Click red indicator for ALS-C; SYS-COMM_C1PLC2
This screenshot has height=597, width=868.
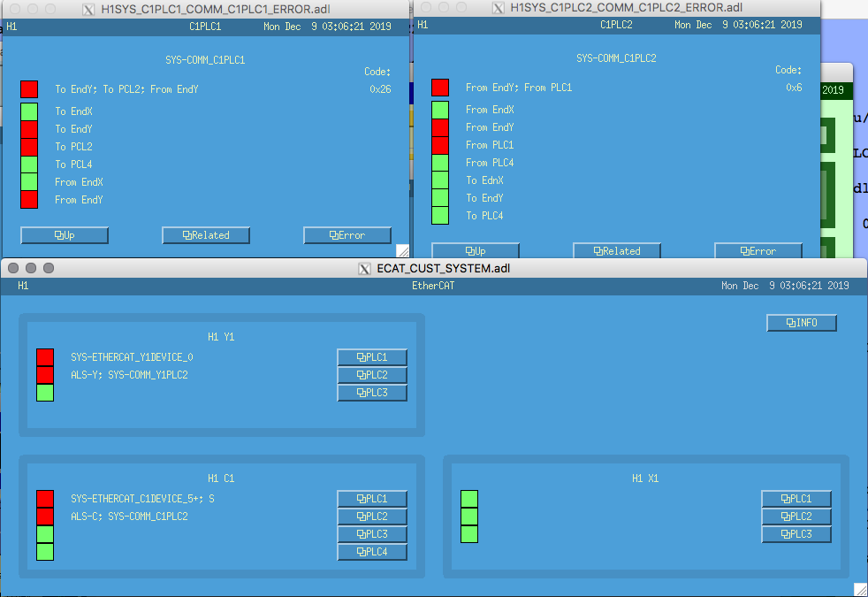[x=45, y=517]
